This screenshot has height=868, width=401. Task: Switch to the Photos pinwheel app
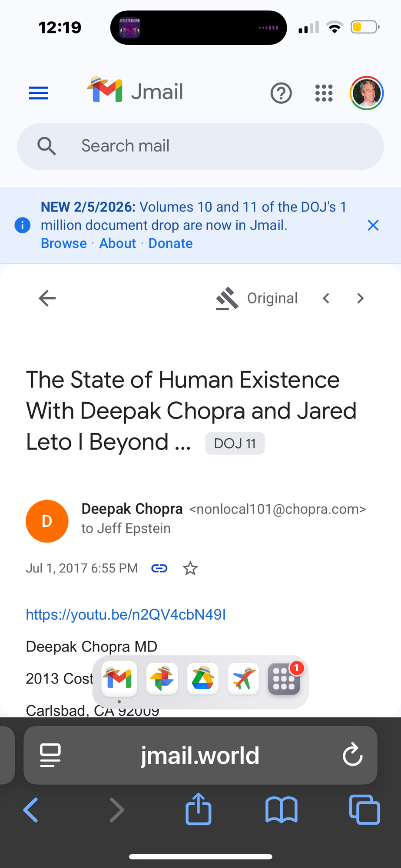(162, 679)
